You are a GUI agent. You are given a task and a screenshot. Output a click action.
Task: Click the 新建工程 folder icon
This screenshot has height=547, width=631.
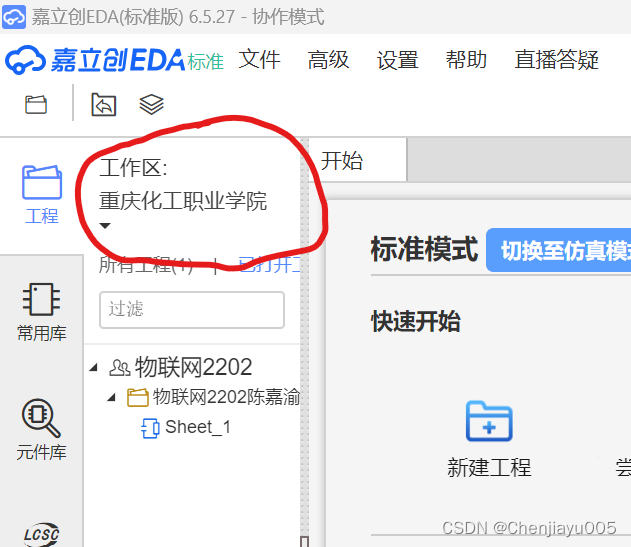coord(489,421)
